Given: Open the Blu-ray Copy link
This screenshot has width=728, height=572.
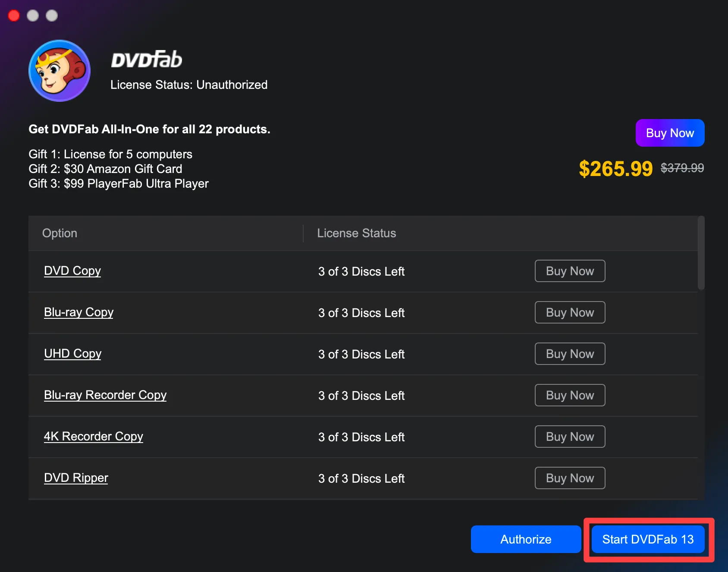Looking at the screenshot, I should [x=78, y=312].
